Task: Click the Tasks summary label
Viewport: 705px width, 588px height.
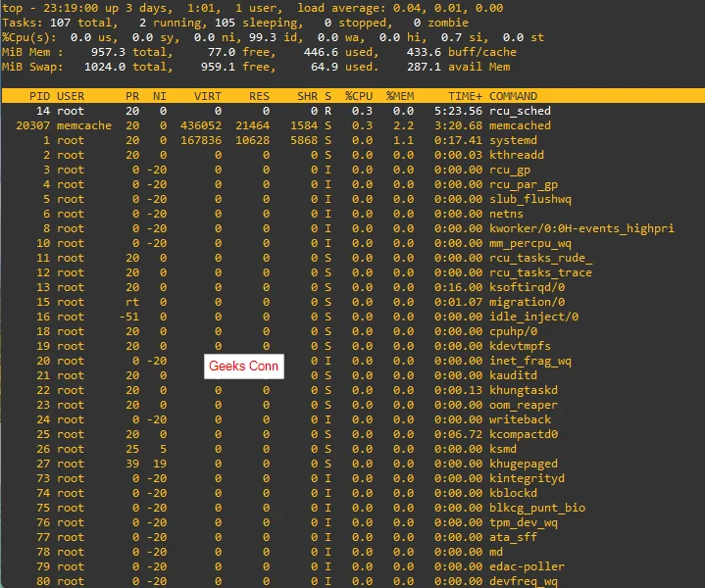Action: pos(22,22)
